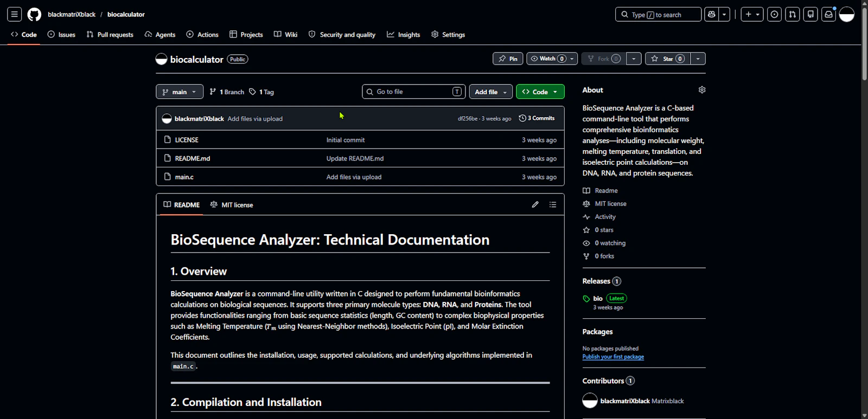Image resolution: width=868 pixels, height=419 pixels.
Task: Click the Type / to search box
Action: click(658, 15)
